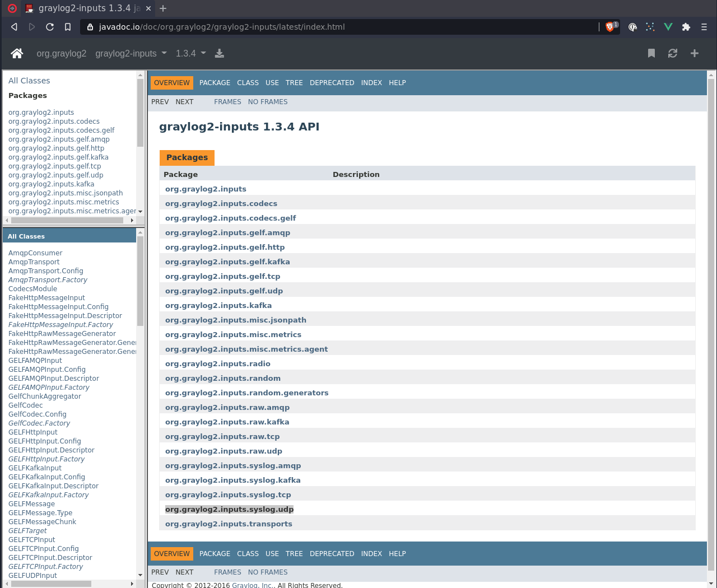
Task: Open org.graylog2.inputs.random.generators in table
Action: pos(246,393)
